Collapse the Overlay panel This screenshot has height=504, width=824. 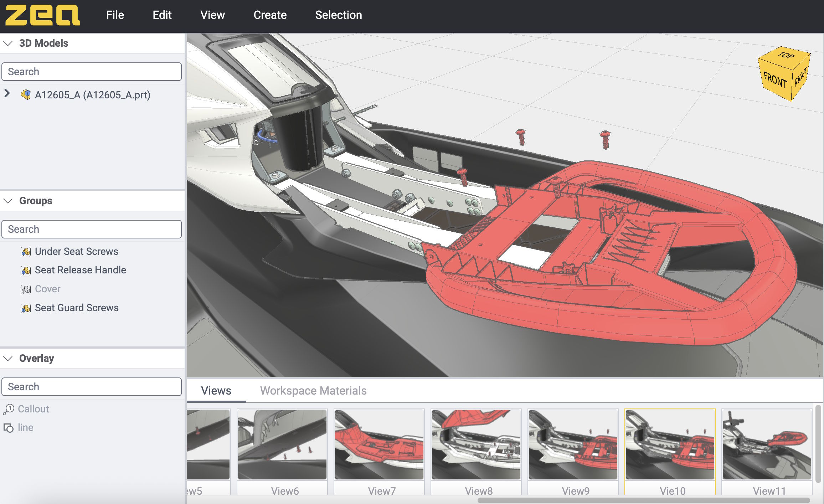8,358
